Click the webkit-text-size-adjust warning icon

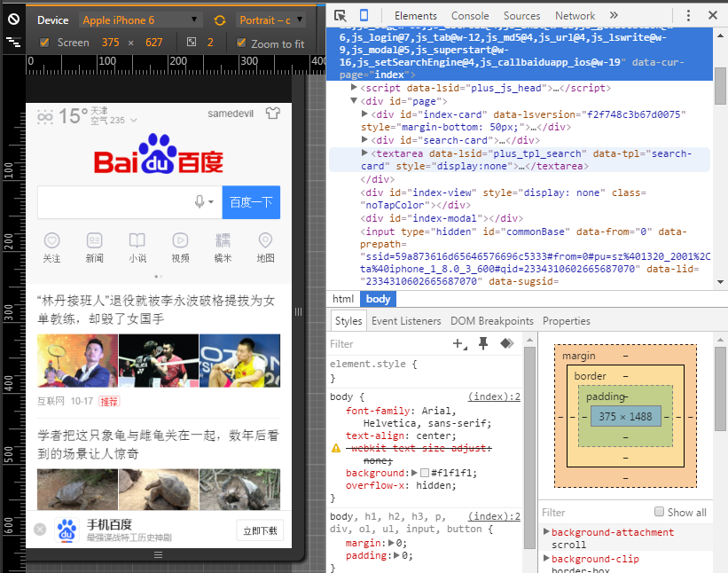[336, 448]
